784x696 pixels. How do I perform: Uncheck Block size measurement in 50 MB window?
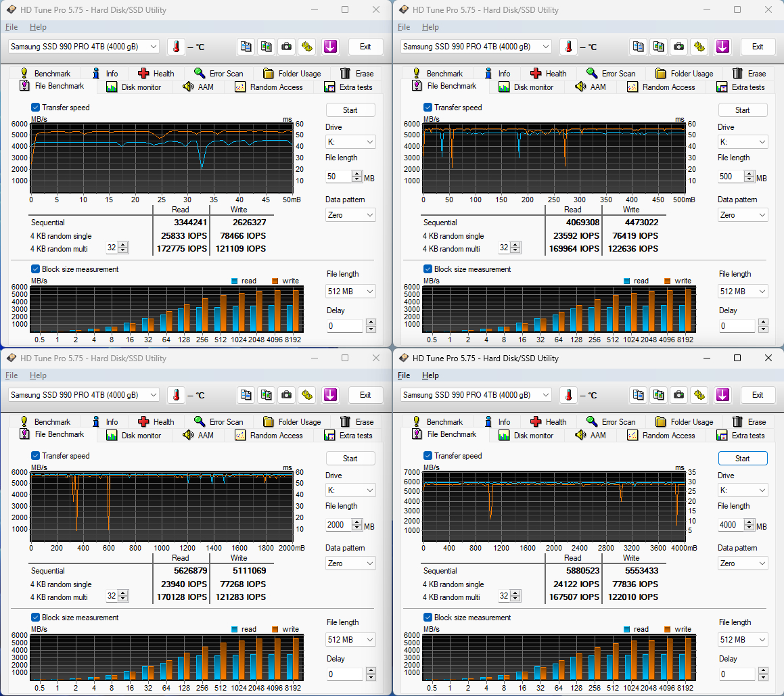[x=35, y=269]
